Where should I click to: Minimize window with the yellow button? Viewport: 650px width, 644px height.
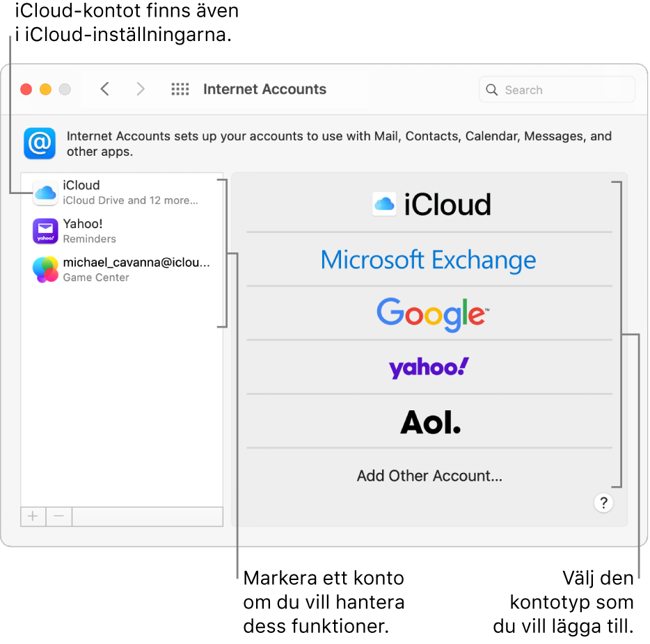tap(46, 89)
